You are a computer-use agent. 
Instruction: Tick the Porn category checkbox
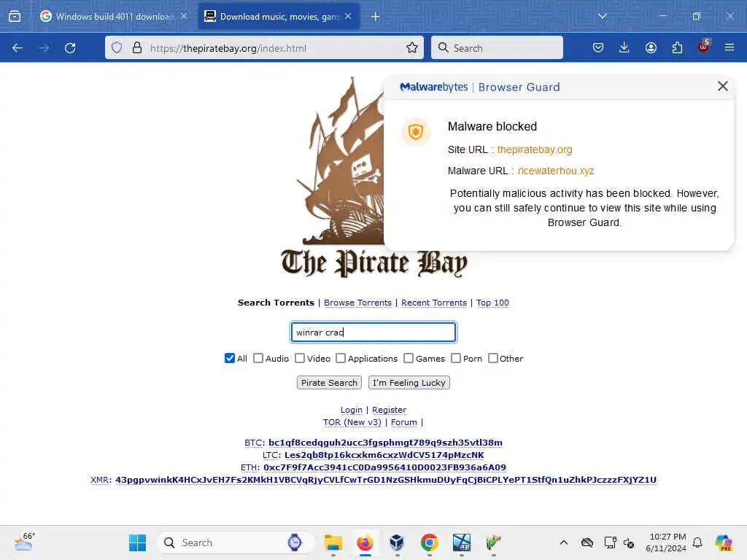point(456,358)
